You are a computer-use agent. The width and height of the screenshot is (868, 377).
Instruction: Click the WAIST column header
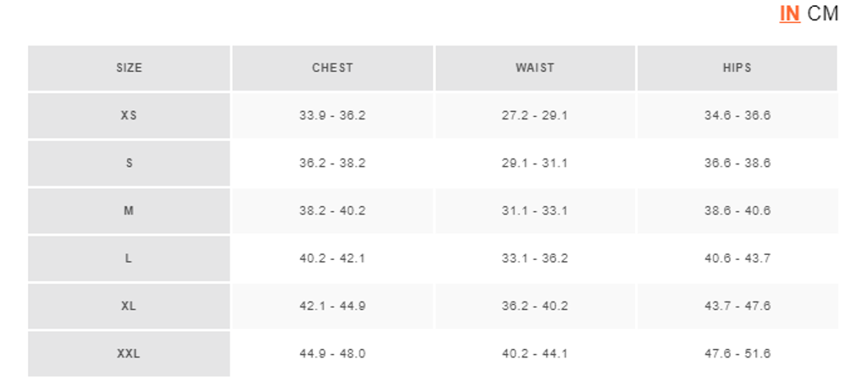(535, 68)
